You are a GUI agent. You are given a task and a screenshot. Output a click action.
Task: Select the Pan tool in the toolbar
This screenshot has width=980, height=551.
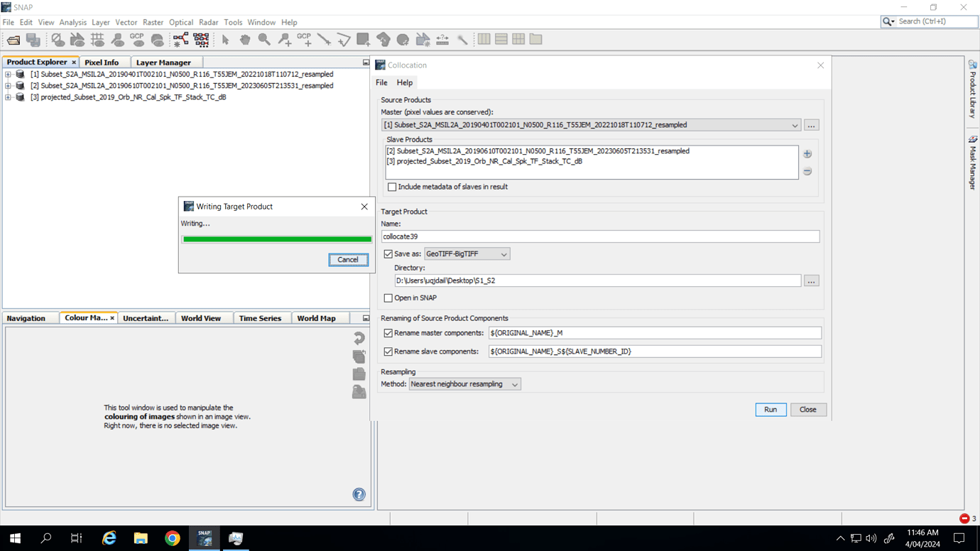pos(245,39)
